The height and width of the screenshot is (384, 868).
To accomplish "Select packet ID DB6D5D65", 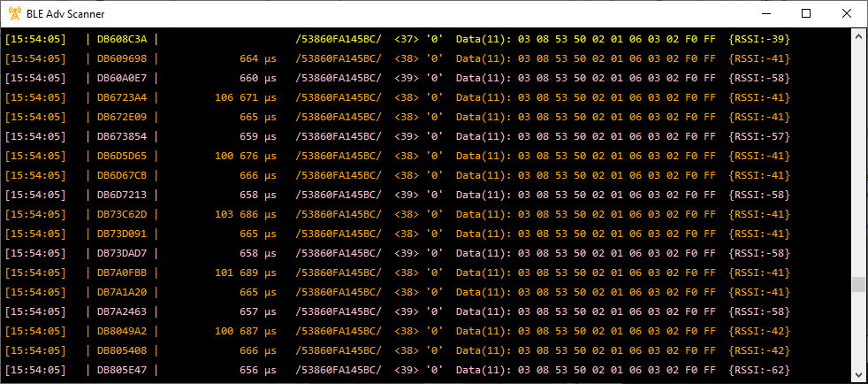I will (122, 156).
